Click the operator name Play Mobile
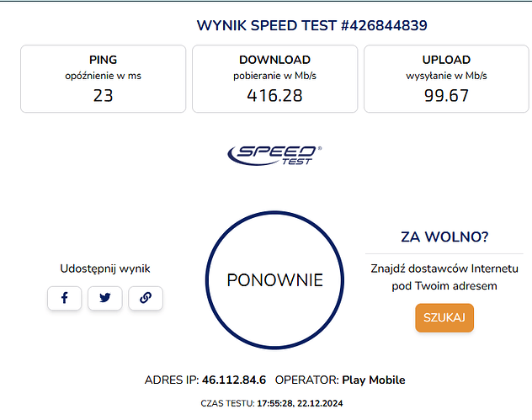Screen dimensions: 532x420 (373, 380)
